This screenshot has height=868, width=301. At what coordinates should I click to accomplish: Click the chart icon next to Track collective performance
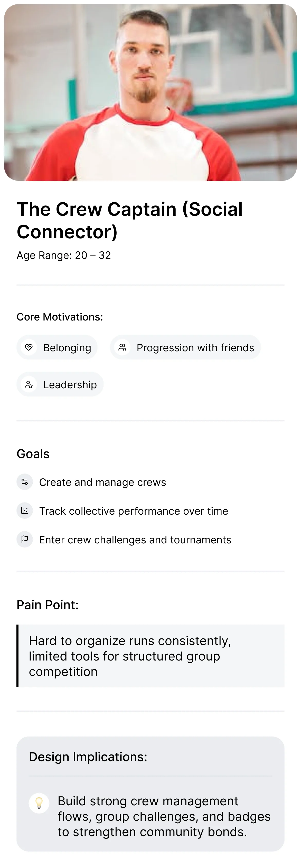[25, 511]
